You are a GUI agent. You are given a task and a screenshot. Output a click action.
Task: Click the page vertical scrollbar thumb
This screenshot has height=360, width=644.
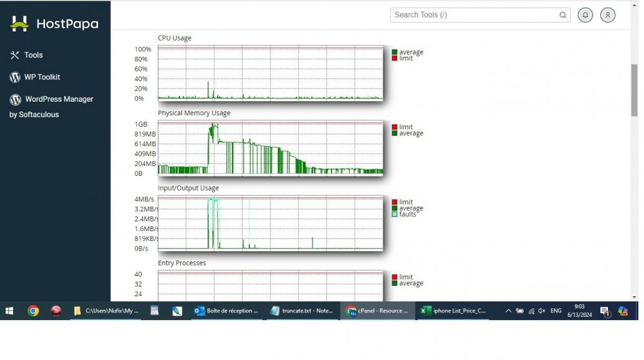pyautogui.click(x=634, y=90)
